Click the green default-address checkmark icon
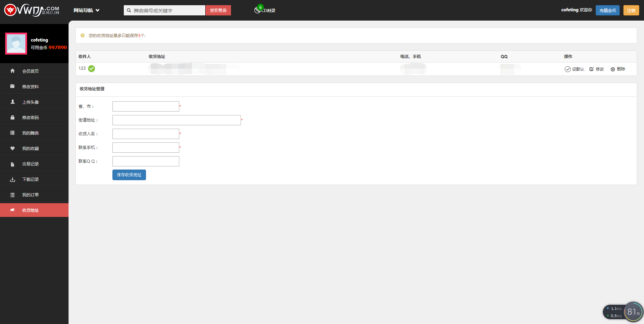The height and width of the screenshot is (324, 644). click(92, 69)
